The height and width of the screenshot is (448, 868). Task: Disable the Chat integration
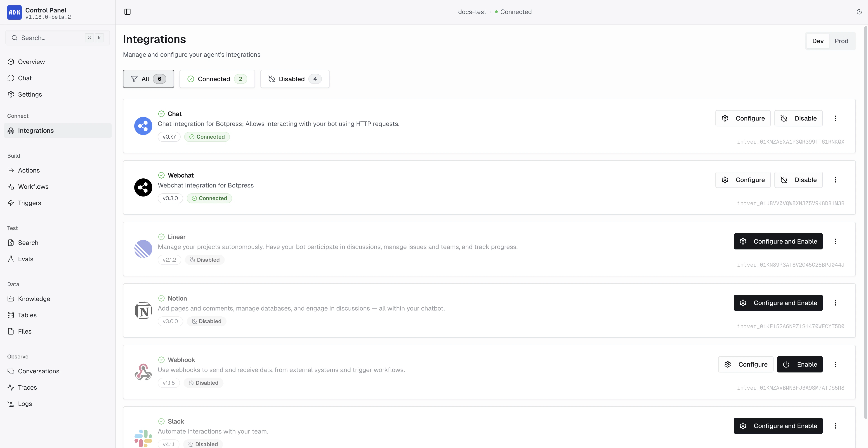click(x=798, y=118)
